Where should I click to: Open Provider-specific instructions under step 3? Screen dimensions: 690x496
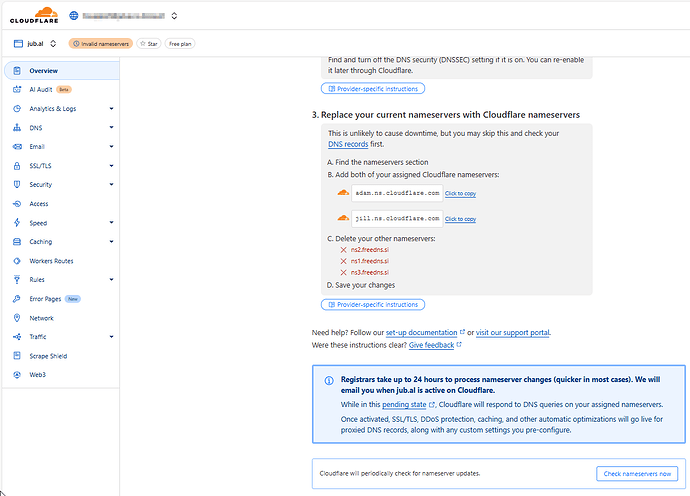[x=373, y=305]
